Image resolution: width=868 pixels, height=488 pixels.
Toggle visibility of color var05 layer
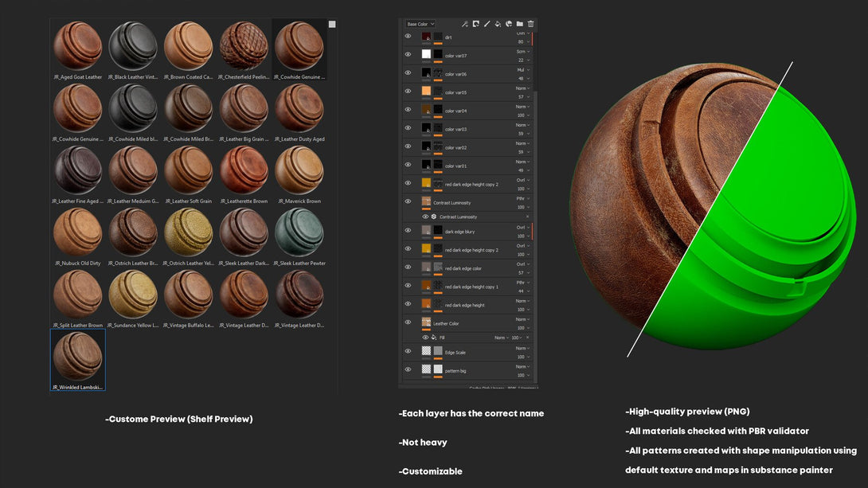click(x=408, y=91)
